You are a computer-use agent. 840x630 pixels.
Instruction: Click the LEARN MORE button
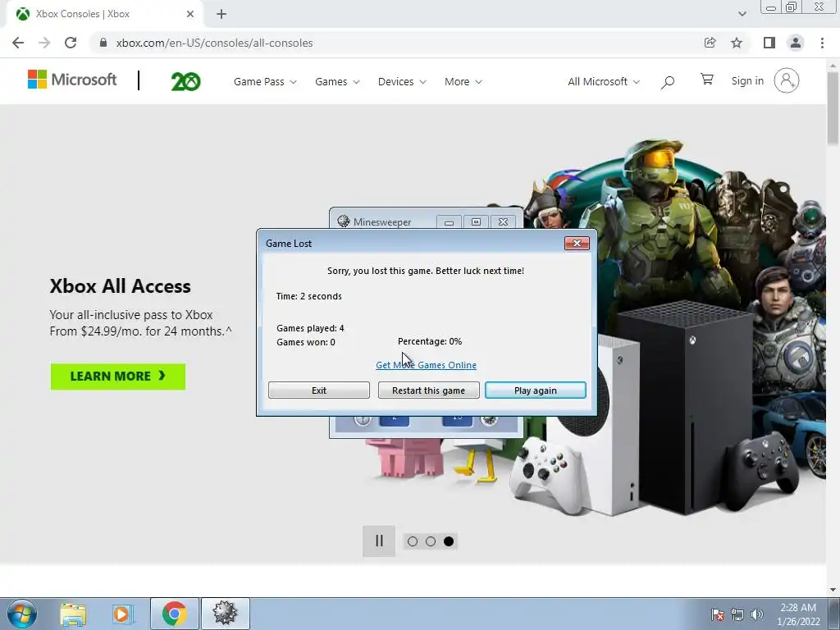coord(118,376)
